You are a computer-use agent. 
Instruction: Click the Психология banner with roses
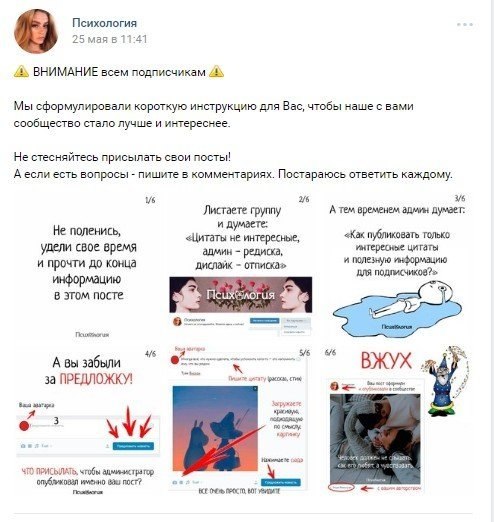tap(241, 295)
